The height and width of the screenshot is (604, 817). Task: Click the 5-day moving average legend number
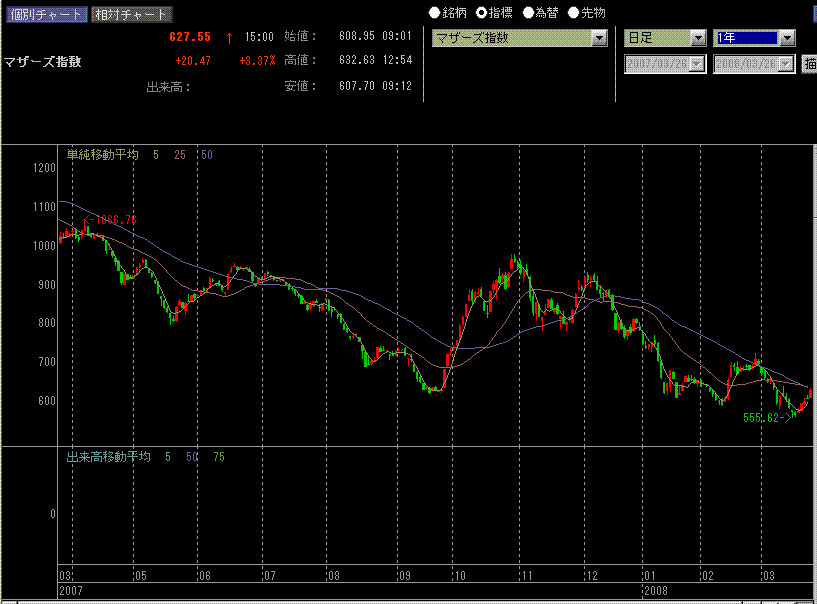[x=156, y=155]
